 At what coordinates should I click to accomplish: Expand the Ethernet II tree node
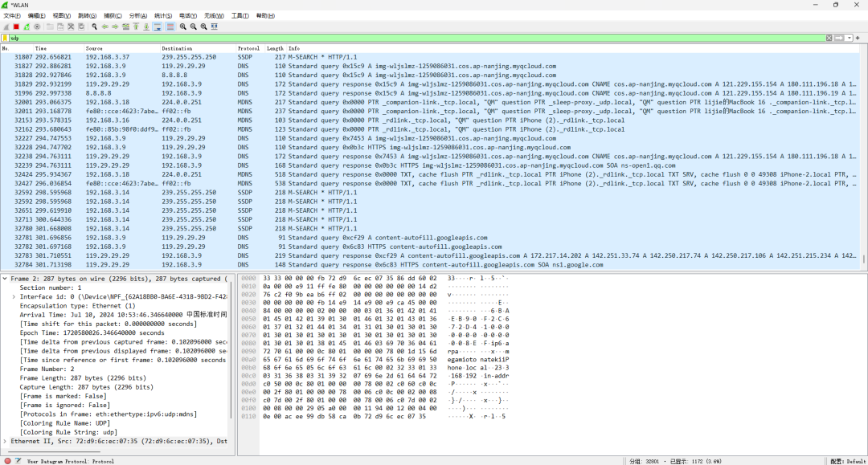click(5, 441)
